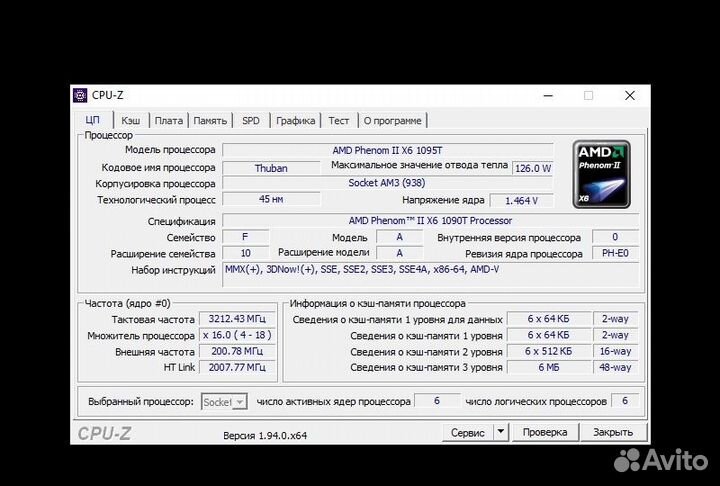Click the multiplier value x 16.0 ( 4 - 18 )
This screenshot has width=720, height=486.
pyautogui.click(x=237, y=335)
